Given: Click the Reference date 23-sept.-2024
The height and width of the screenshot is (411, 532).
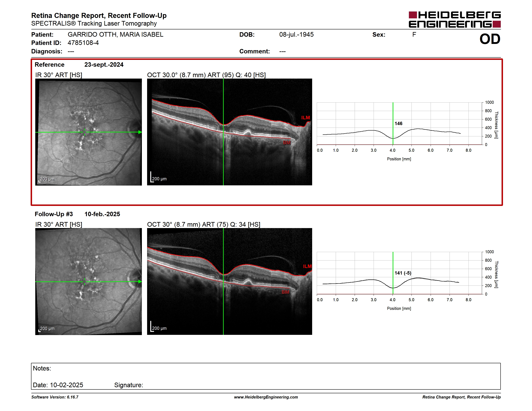Looking at the screenshot, I should click(x=104, y=65).
